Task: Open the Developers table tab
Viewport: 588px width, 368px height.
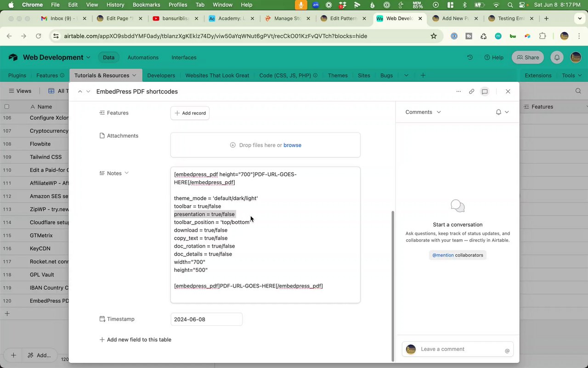Action: click(161, 75)
